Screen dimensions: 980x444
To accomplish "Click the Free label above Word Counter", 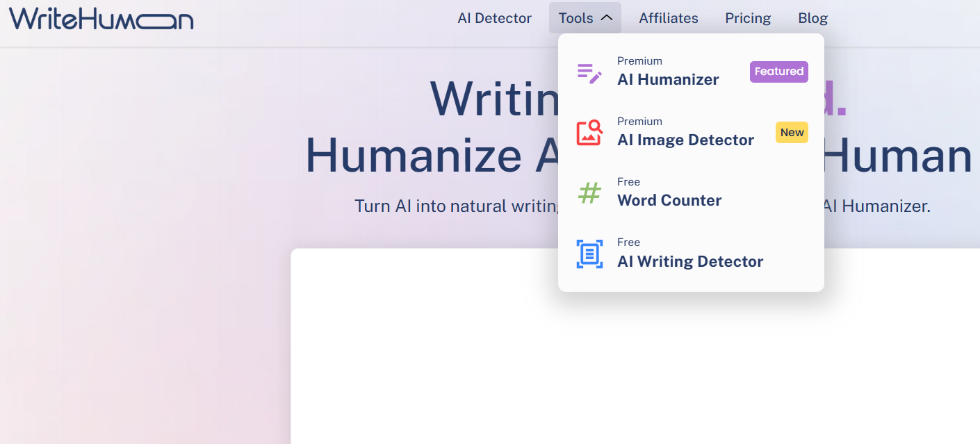I will tap(628, 182).
